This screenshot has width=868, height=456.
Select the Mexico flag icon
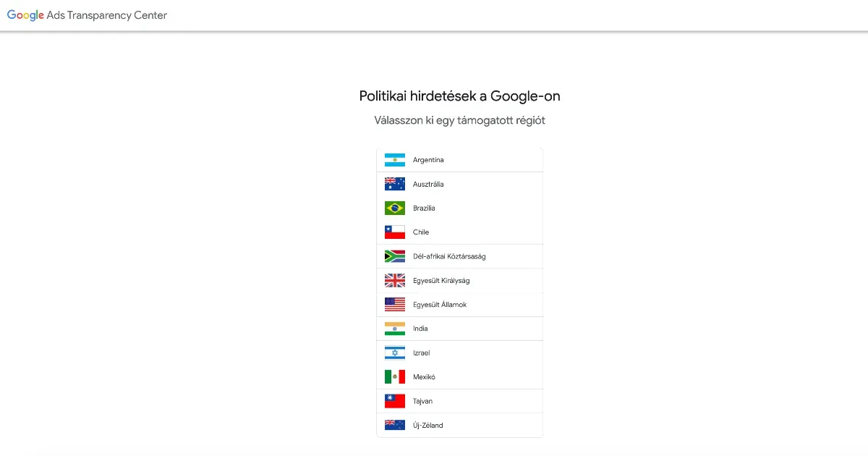pos(394,377)
